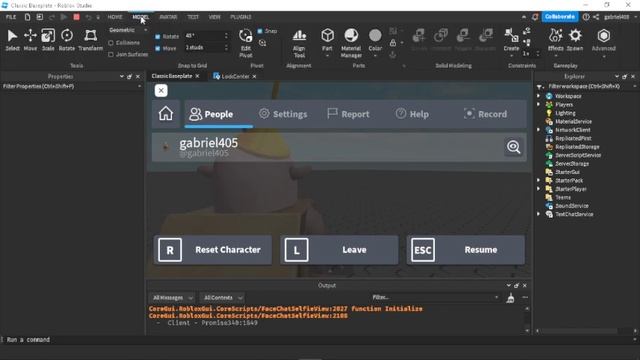Open the Color dropdown arrow
The height and width of the screenshot is (360, 640).
pos(375,56)
